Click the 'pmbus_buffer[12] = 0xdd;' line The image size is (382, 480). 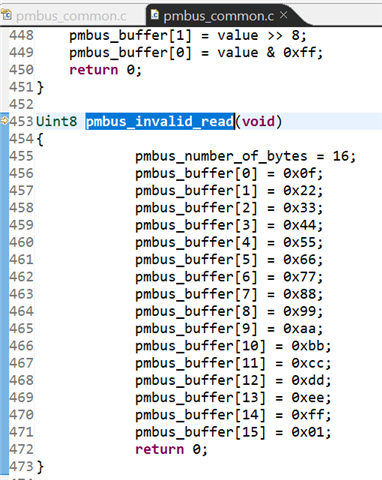(233, 380)
